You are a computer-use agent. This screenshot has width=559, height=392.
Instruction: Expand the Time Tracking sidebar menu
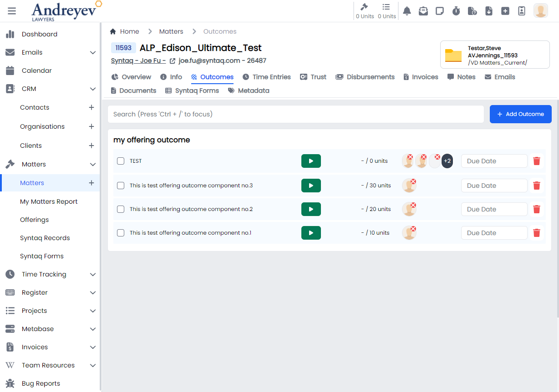93,274
